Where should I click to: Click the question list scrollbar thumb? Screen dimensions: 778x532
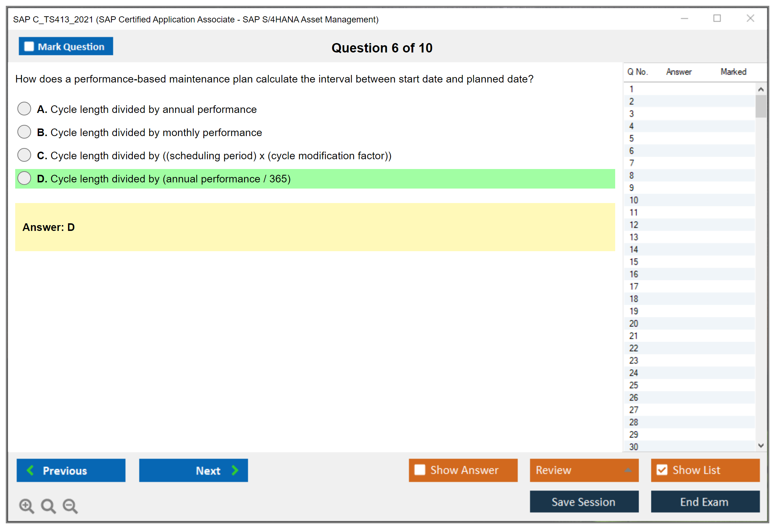coord(761,106)
